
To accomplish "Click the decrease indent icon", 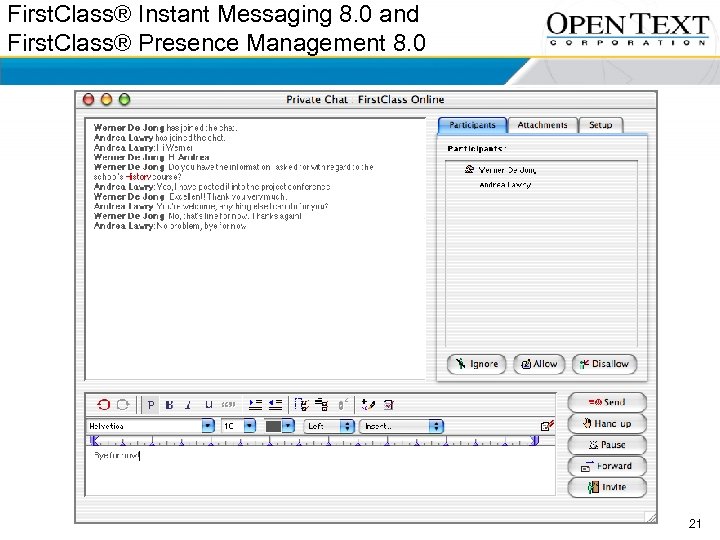I will pos(275,405).
